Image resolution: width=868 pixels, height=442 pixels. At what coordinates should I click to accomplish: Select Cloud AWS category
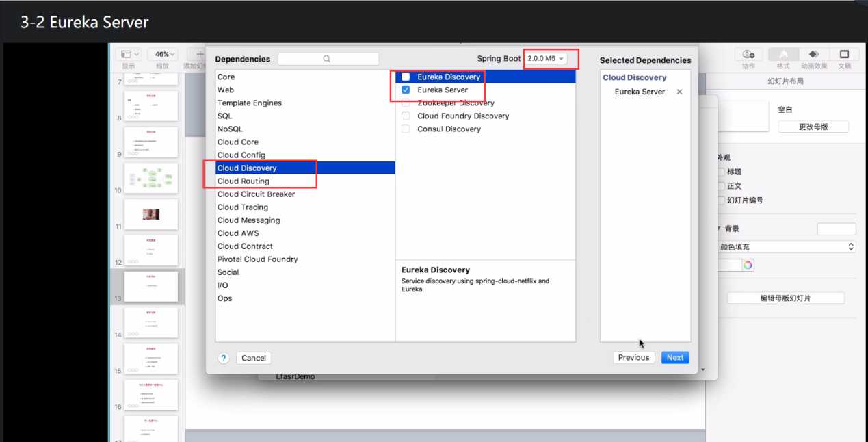pos(305,233)
